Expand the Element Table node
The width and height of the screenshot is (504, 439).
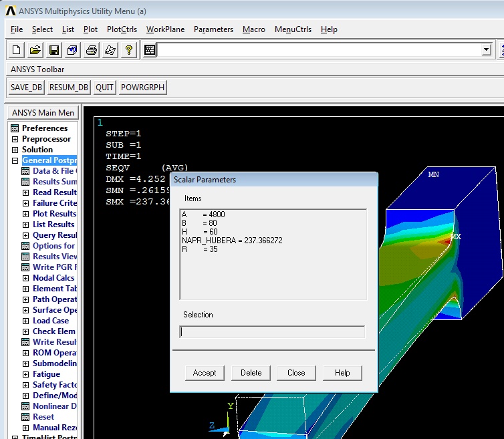coord(25,289)
